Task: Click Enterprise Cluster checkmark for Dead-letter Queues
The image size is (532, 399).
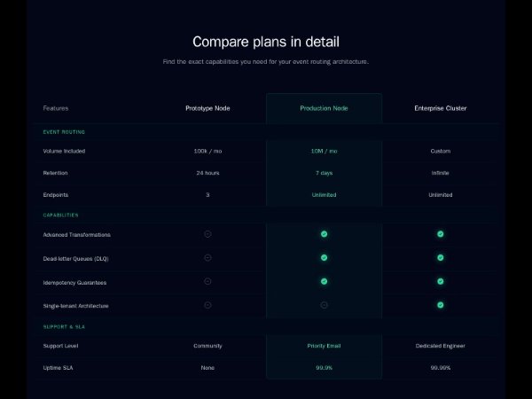Action: point(440,257)
